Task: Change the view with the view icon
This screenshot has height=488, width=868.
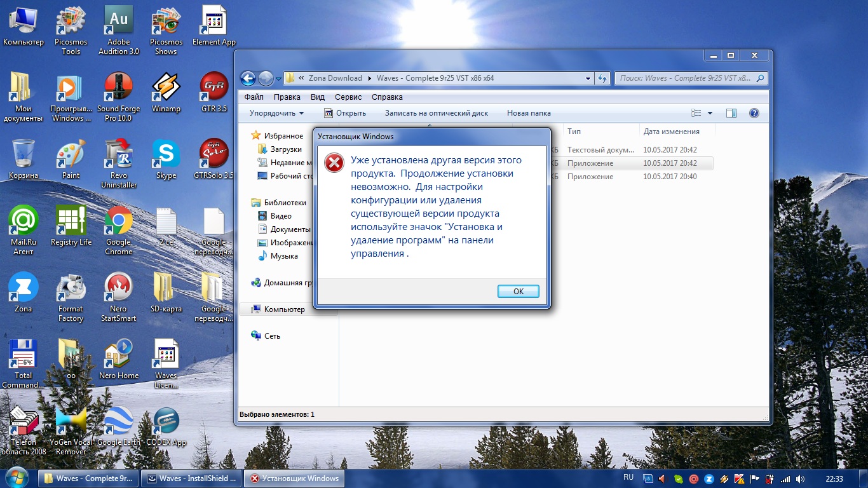Action: tap(696, 113)
